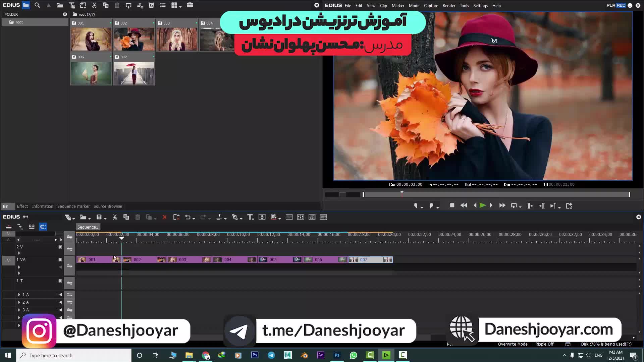Screen dimensions: 644x362
Task: Open the voice over microphone tool
Action: (262, 217)
